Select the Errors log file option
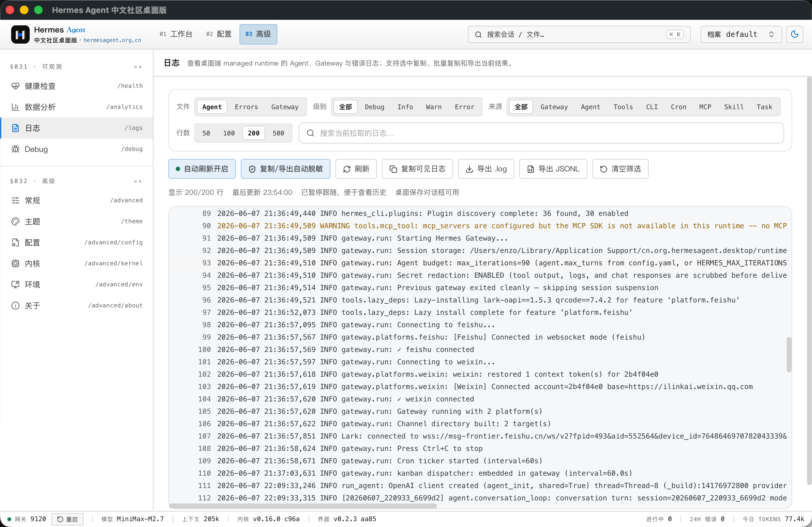 coord(246,107)
